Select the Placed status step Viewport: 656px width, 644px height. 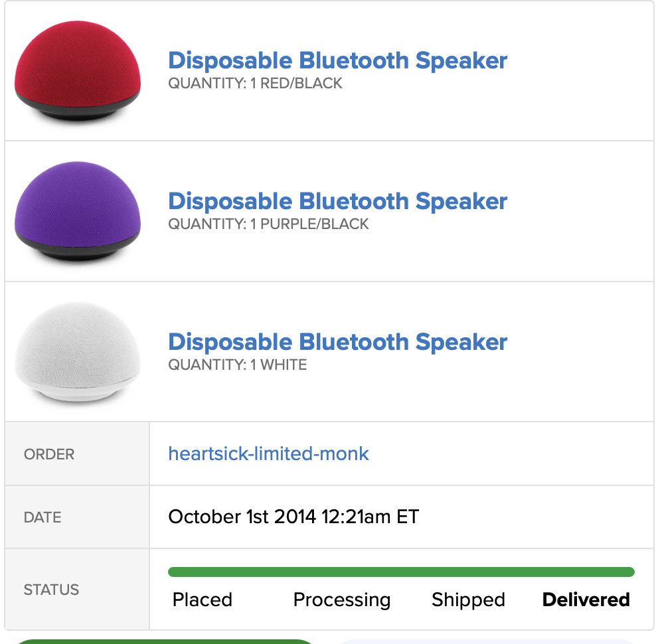pyautogui.click(x=203, y=600)
